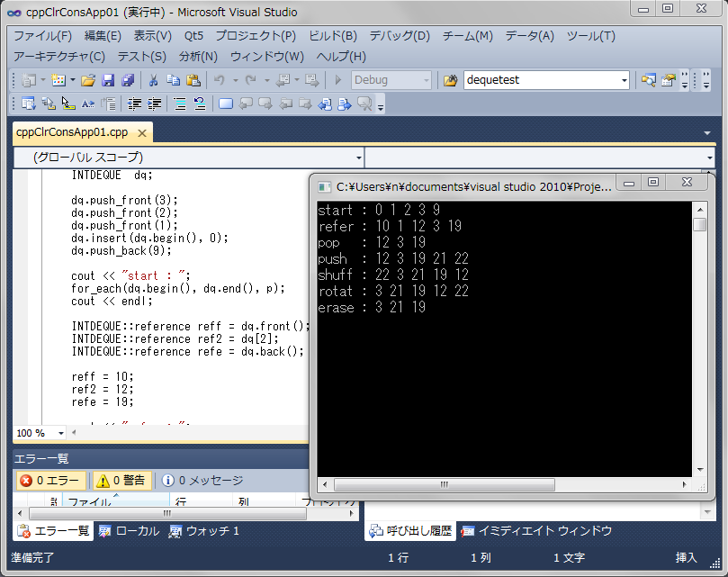Image resolution: width=728 pixels, height=577 pixels.
Task: Click the Save All icon
Action: coord(128,80)
